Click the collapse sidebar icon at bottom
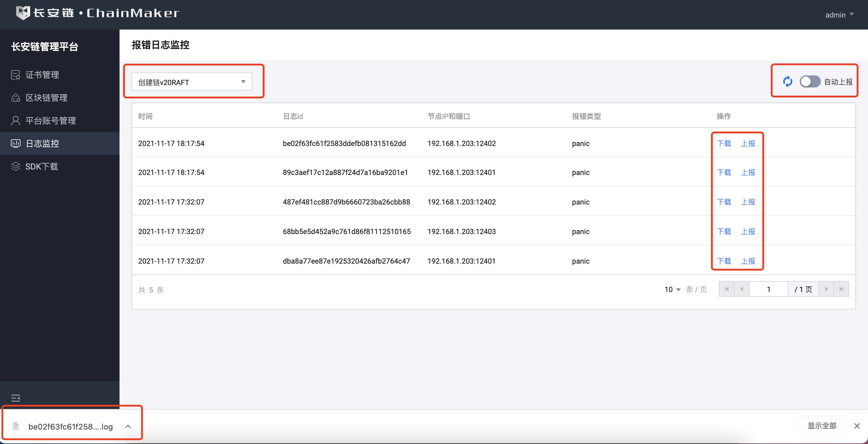This screenshot has height=444, width=868. click(15, 398)
